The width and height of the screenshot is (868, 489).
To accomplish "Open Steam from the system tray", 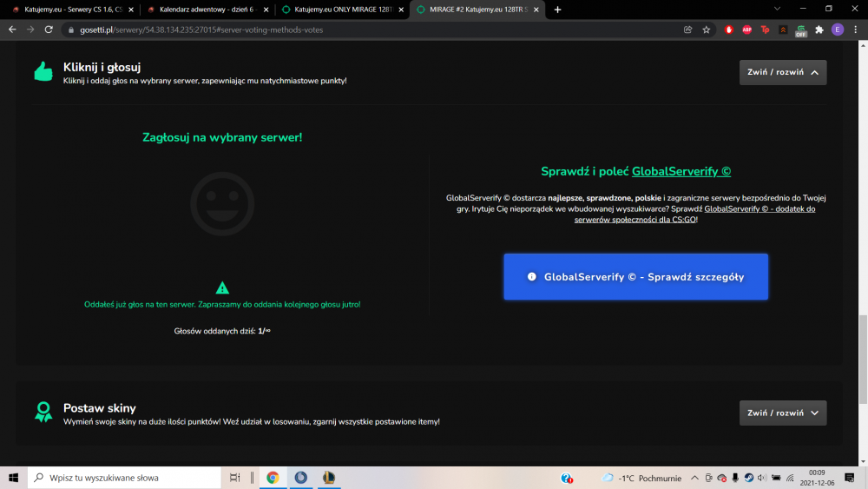I will tap(748, 478).
